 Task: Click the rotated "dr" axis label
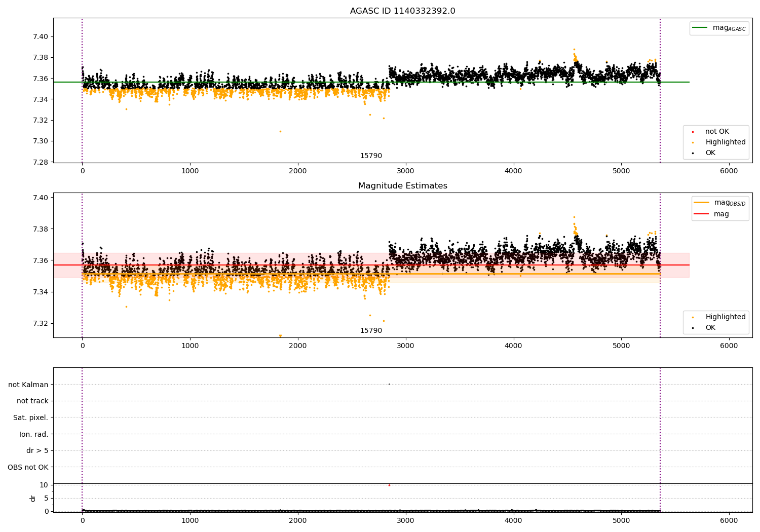pyautogui.click(x=33, y=498)
